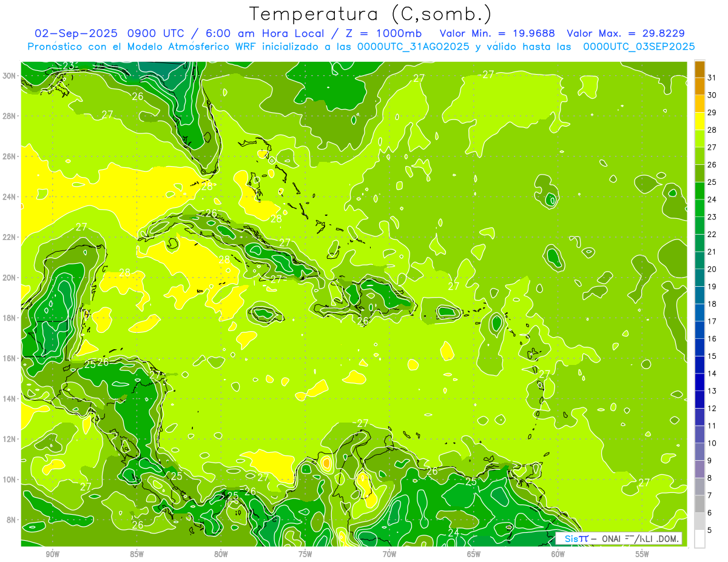Image resolution: width=728 pixels, height=562 pixels.
Task: Click colorbar swatch between 30 and 31
Action: 699,86
